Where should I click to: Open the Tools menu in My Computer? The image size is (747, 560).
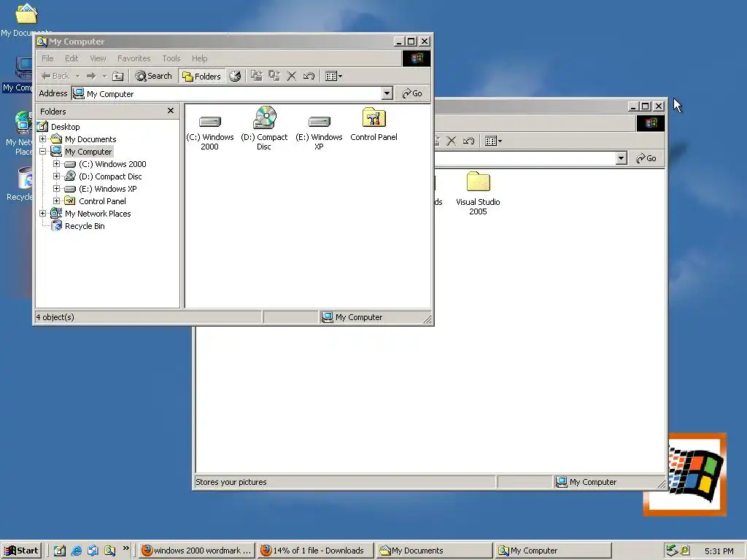point(171,58)
